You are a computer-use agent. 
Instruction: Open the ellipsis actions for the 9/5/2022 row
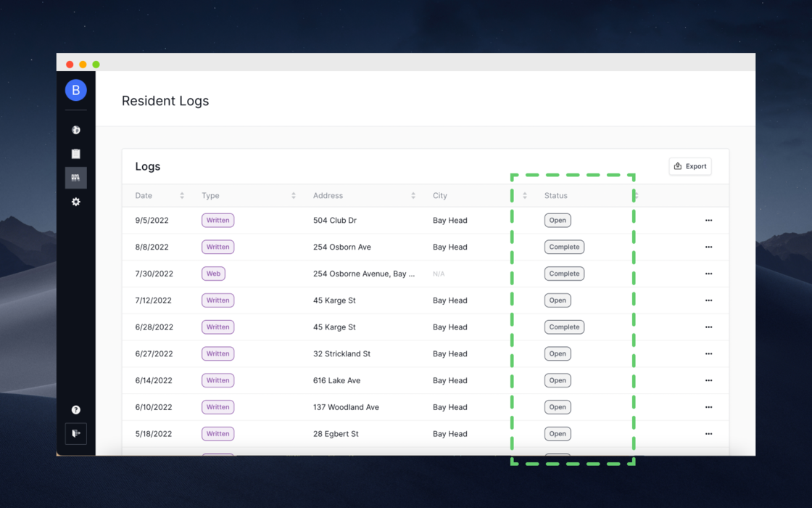pyautogui.click(x=708, y=220)
